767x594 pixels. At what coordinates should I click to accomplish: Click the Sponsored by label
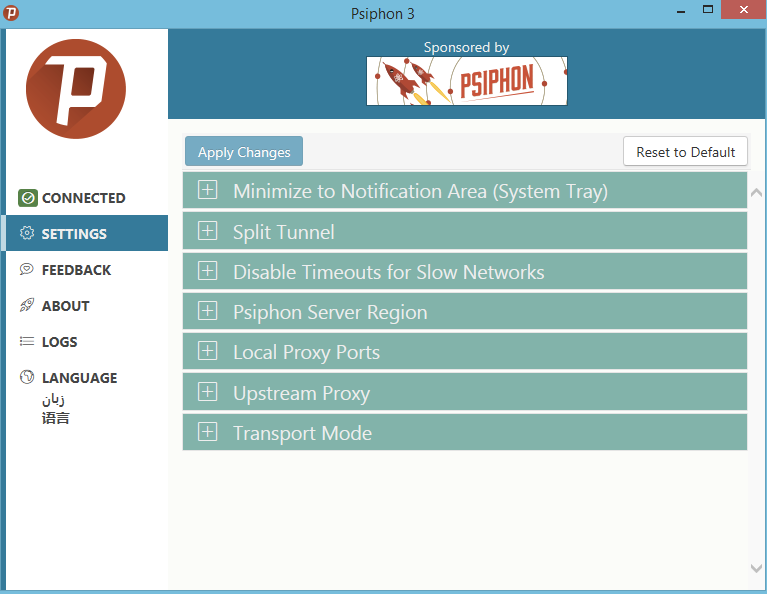(x=466, y=47)
